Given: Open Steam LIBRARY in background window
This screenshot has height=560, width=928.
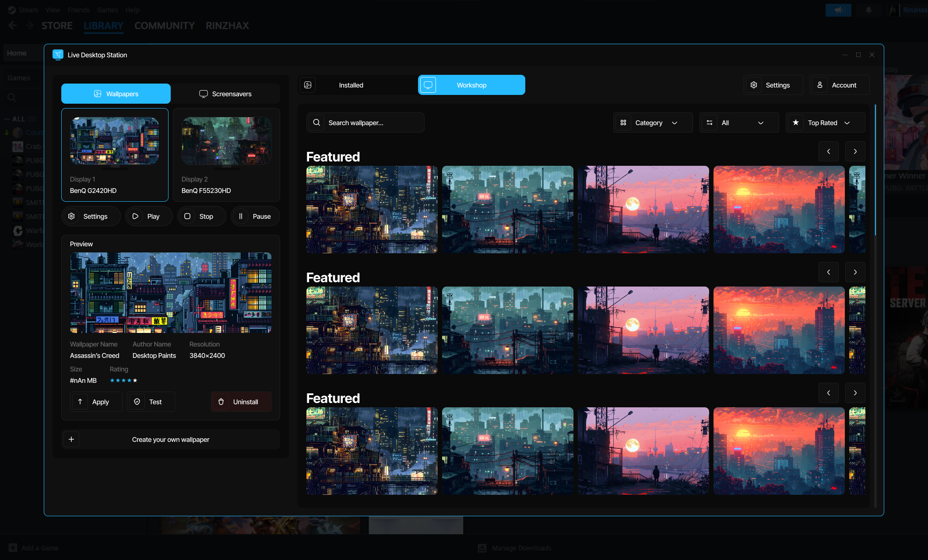Looking at the screenshot, I should click(x=103, y=26).
